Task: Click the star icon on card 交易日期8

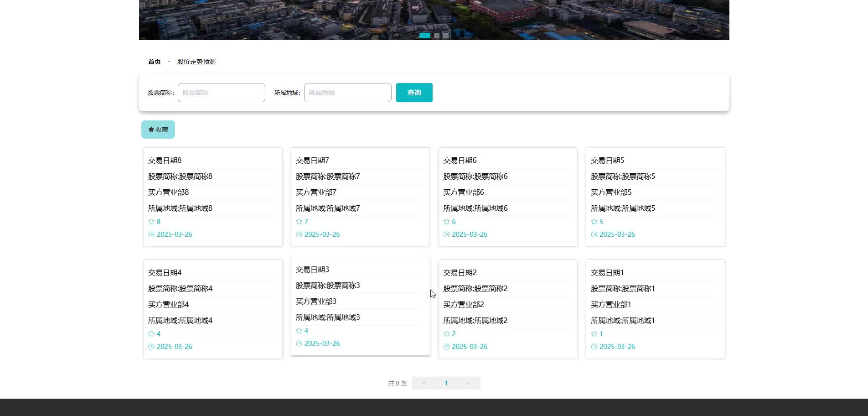Action: 151,222
